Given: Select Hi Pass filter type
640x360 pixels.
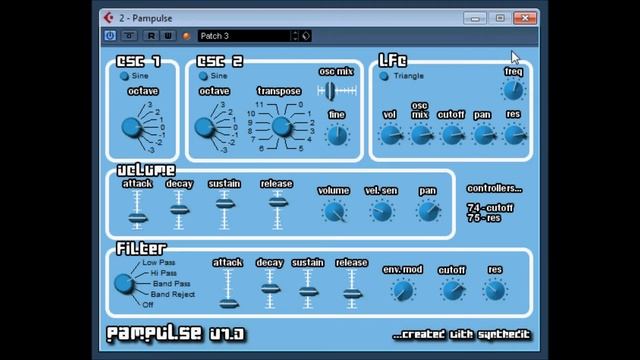Looking at the screenshot, I should [163, 273].
